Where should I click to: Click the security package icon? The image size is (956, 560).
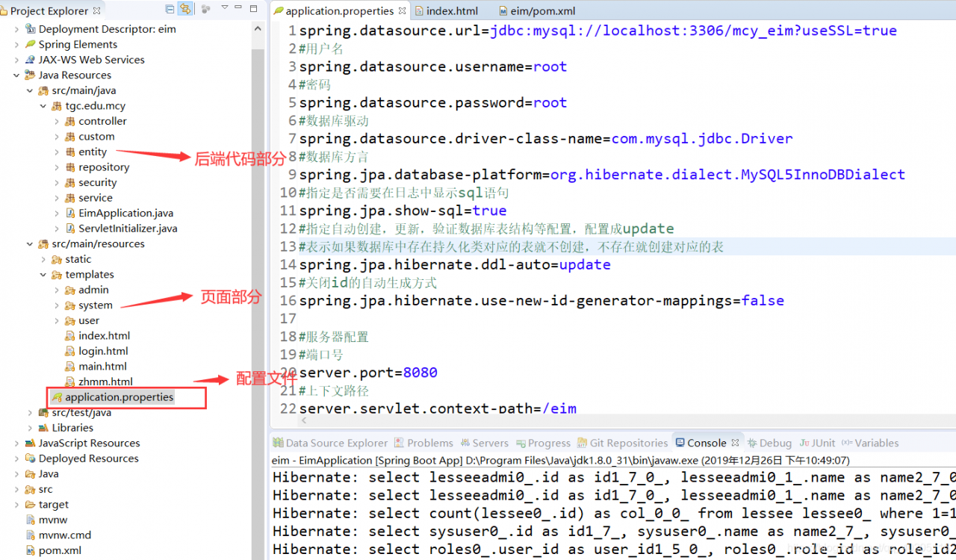[70, 182]
